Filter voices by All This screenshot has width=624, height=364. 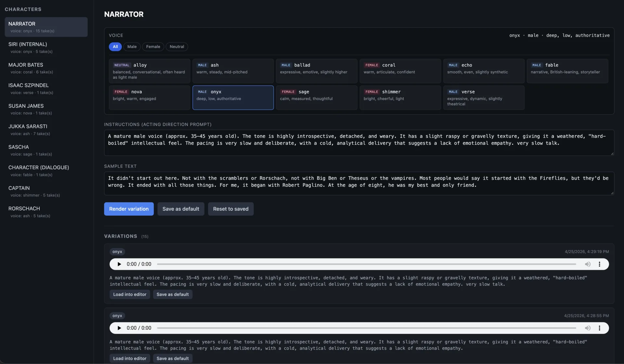point(115,47)
